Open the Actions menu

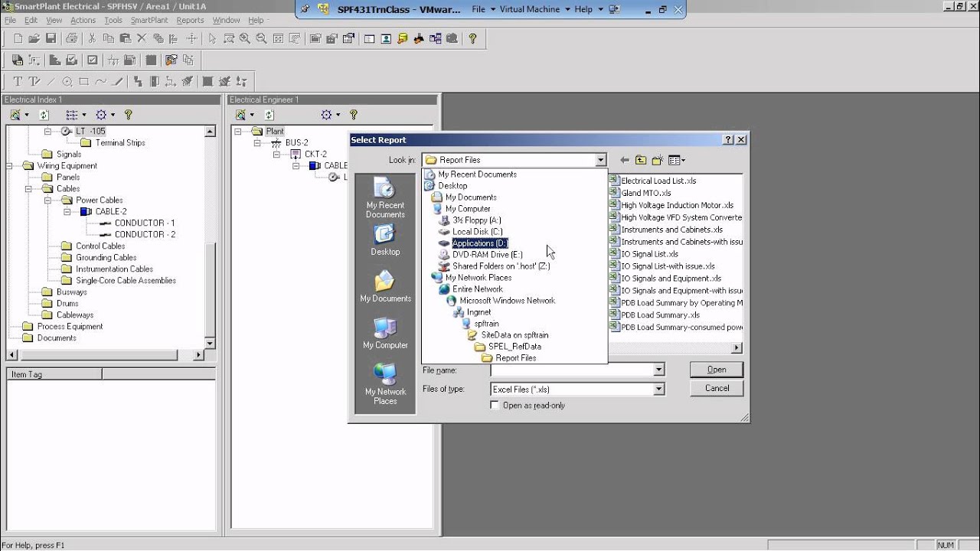[83, 20]
